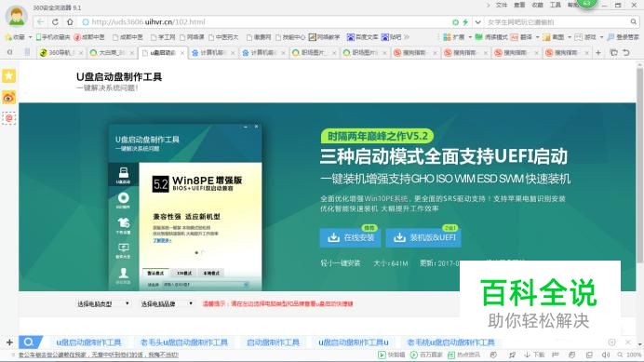Open the 扩展 extensions toolbar item

coord(454,37)
